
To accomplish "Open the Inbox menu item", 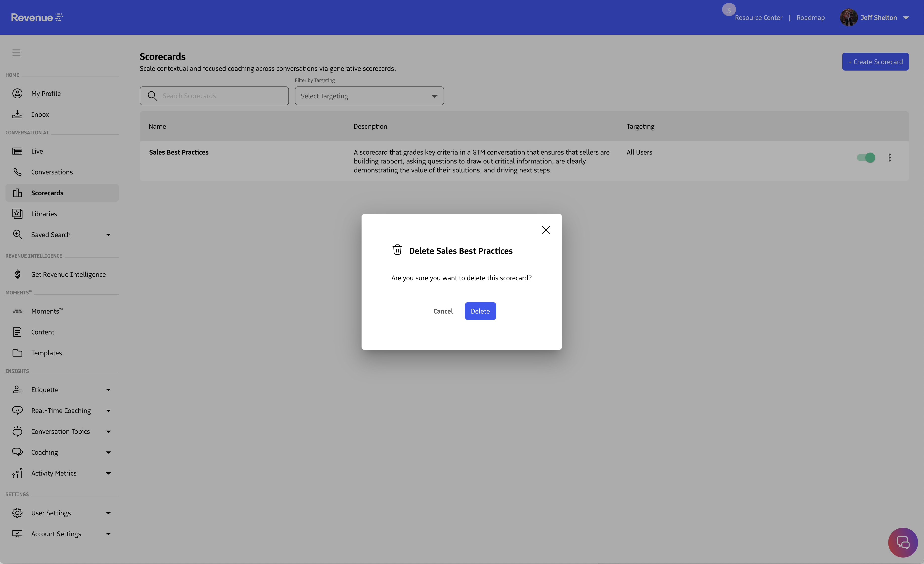I will [x=40, y=114].
